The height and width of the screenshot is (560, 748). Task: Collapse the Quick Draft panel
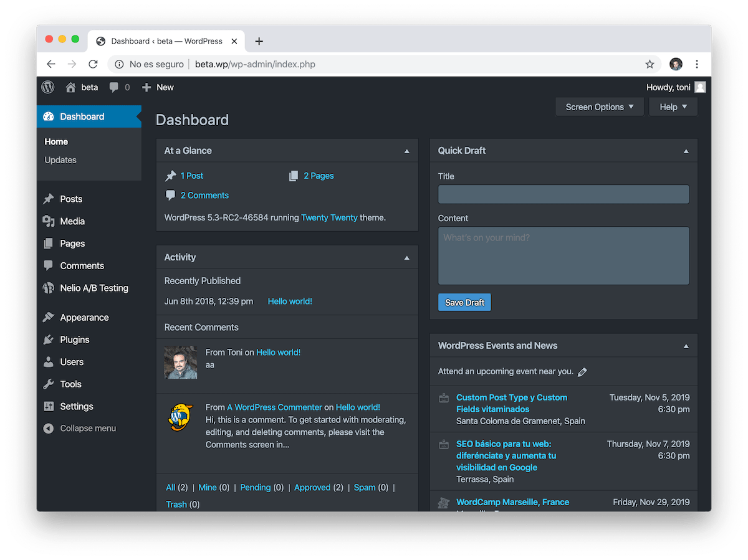686,151
